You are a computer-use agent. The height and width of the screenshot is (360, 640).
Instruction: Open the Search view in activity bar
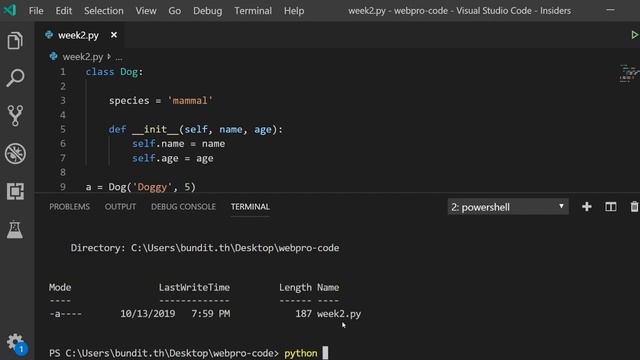click(15, 78)
